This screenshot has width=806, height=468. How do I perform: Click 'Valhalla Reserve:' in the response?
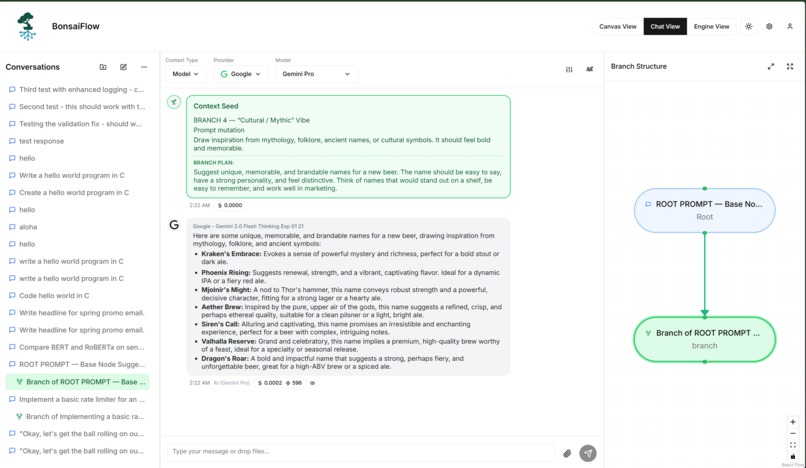click(x=228, y=341)
